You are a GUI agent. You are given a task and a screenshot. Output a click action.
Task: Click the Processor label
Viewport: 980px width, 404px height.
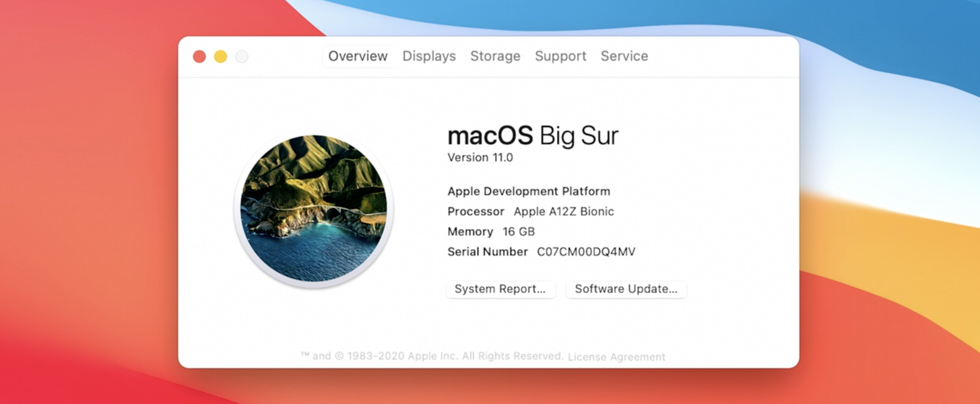click(x=476, y=211)
